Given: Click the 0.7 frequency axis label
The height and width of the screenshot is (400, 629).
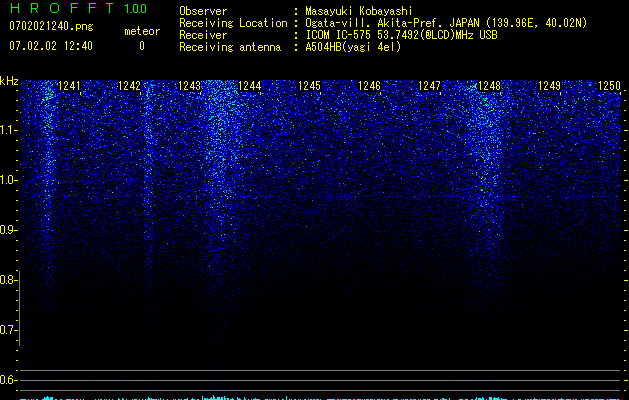Looking at the screenshot, I should pyautogui.click(x=8, y=330).
